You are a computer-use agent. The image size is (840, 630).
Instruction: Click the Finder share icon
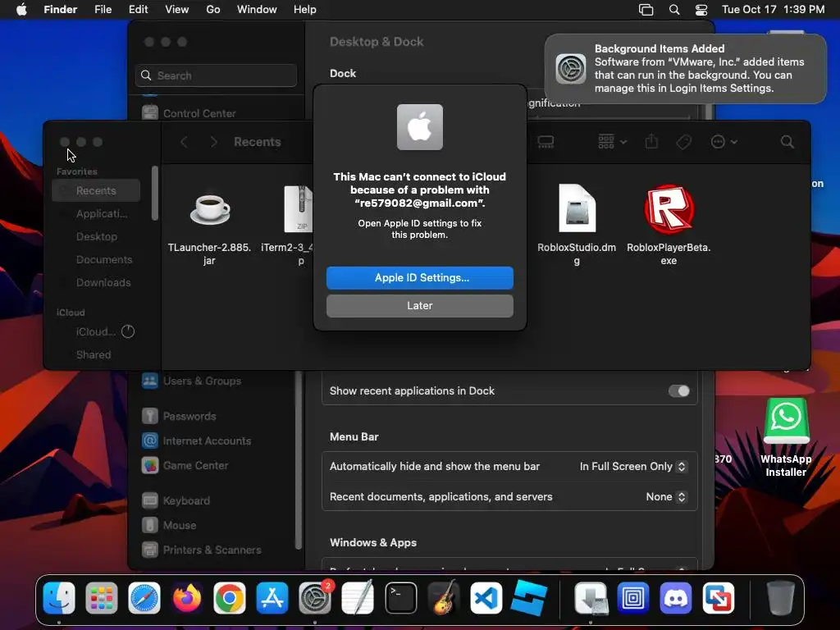point(651,141)
